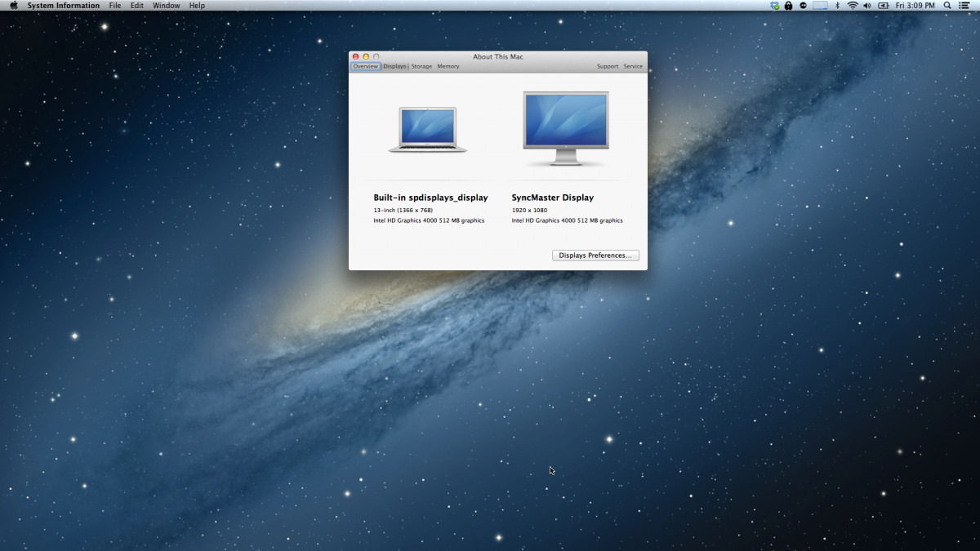Click the 13-inch (1366 x 768) text
Image resolution: width=980 pixels, height=551 pixels.
tap(403, 211)
